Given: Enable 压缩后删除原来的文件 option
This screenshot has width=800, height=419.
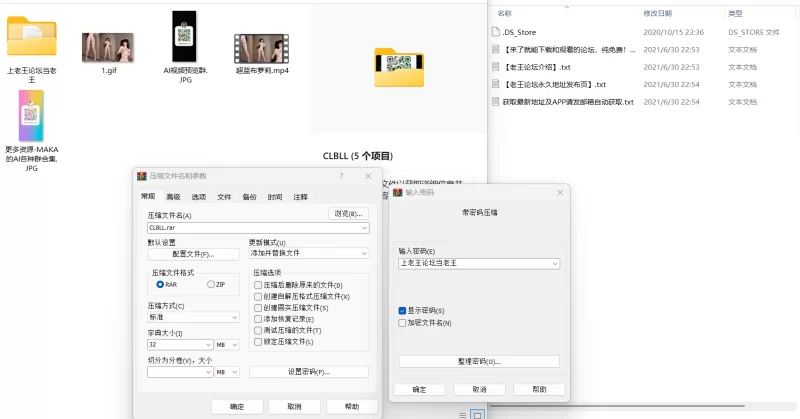Looking at the screenshot, I should 258,285.
